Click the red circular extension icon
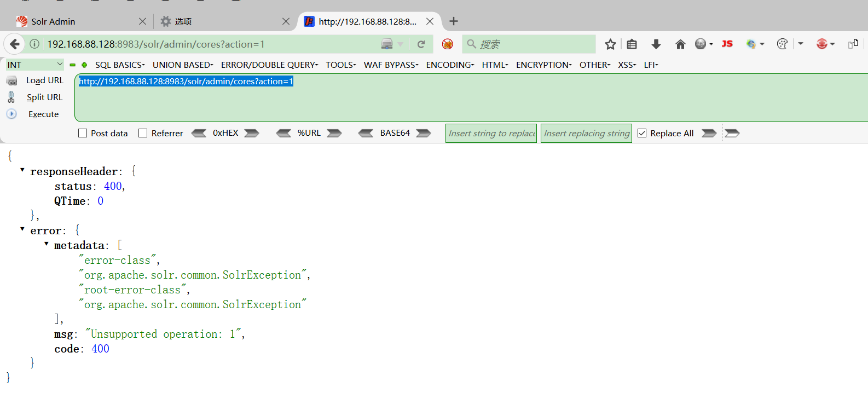Image resolution: width=868 pixels, height=410 pixels. (821, 44)
